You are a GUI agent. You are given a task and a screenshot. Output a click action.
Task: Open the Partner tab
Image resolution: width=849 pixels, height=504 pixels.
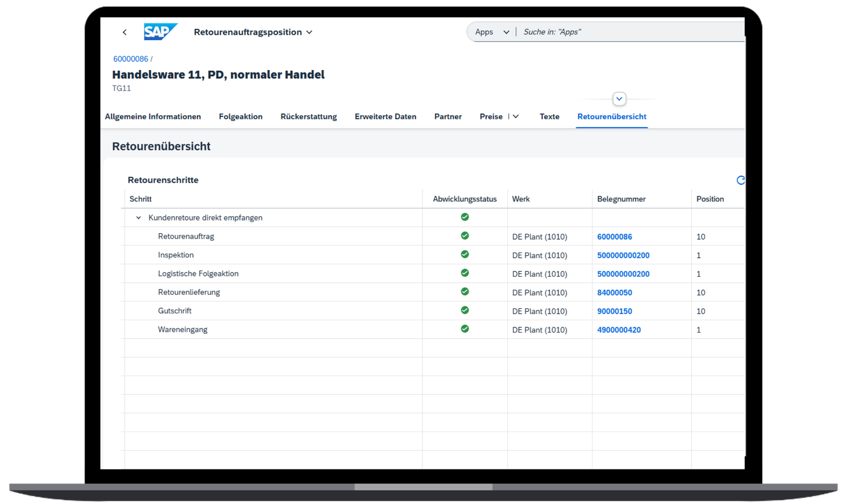pos(447,116)
